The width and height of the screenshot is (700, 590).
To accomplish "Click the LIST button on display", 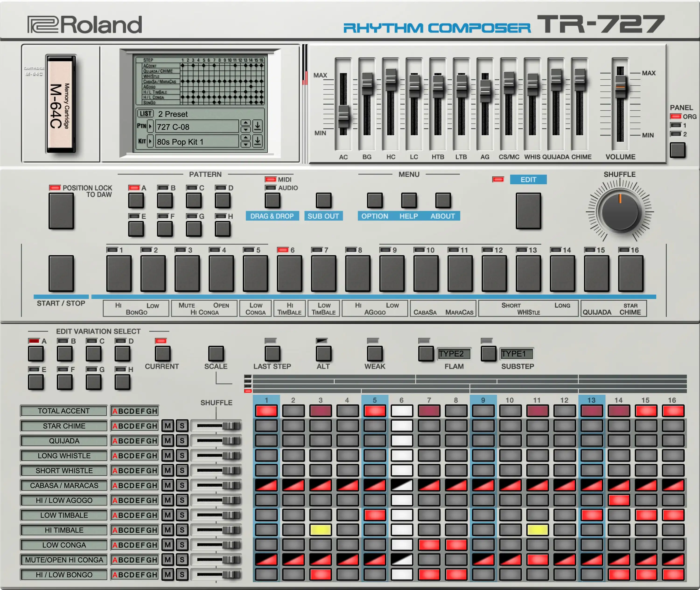I will pos(145,114).
